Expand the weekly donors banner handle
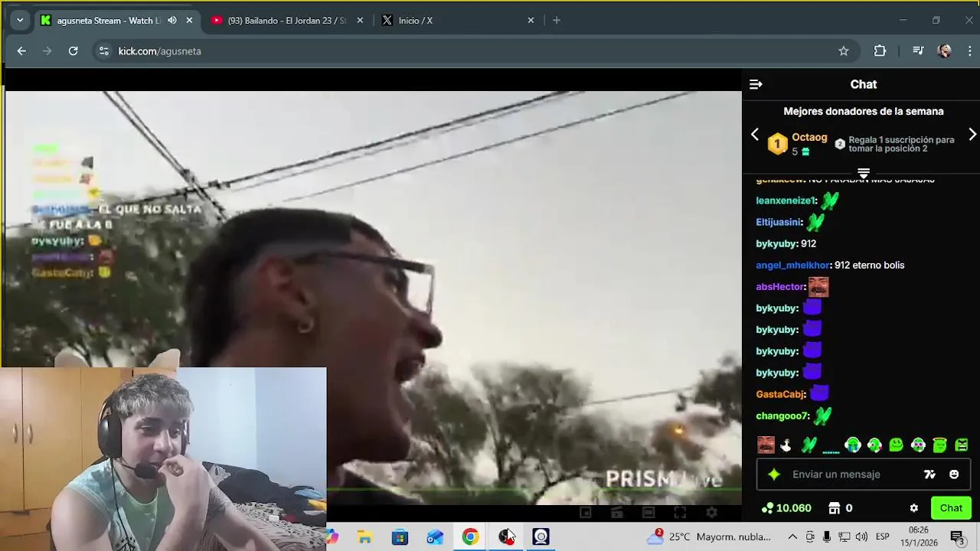This screenshot has height=551, width=980. 864,174
